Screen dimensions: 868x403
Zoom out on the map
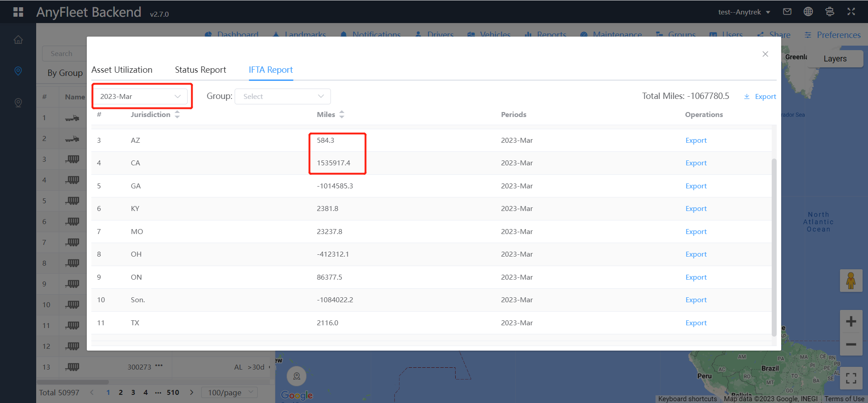(851, 344)
